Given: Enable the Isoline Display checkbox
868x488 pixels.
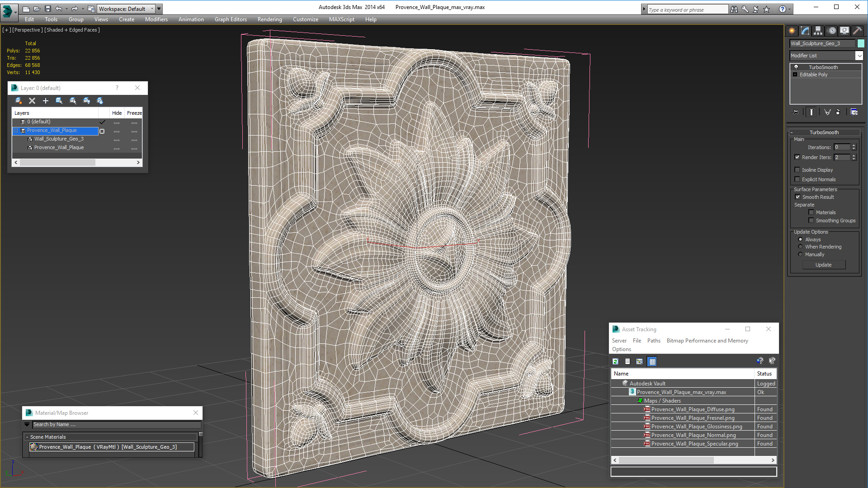Looking at the screenshot, I should point(797,170).
